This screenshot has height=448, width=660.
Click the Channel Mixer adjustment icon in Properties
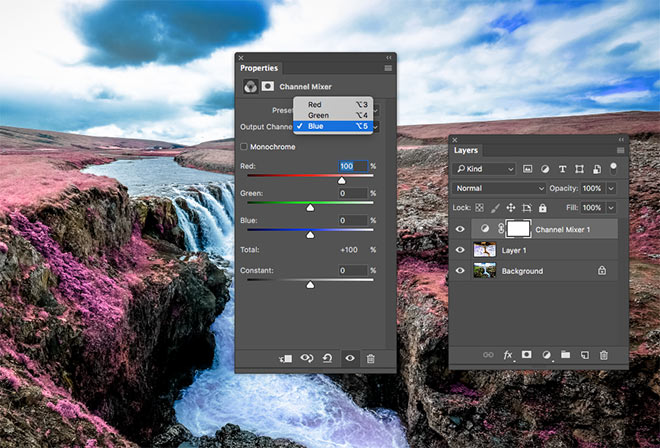tap(250, 86)
